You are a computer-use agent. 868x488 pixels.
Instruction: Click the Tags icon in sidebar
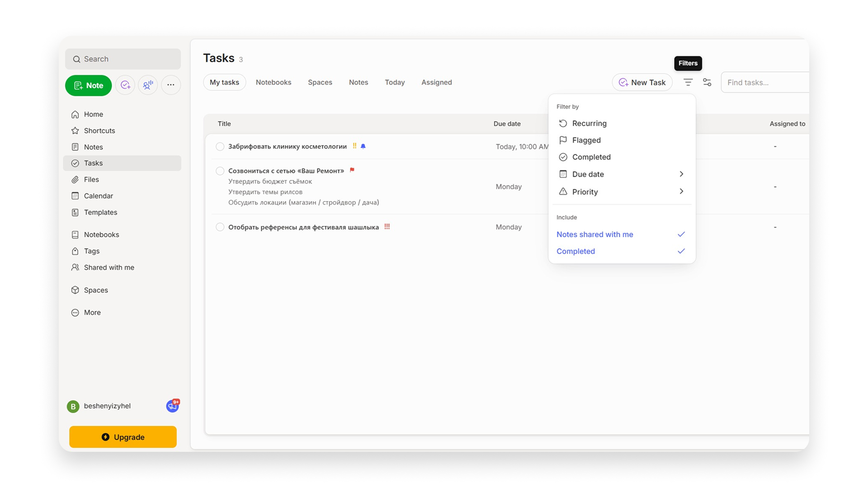coord(75,251)
